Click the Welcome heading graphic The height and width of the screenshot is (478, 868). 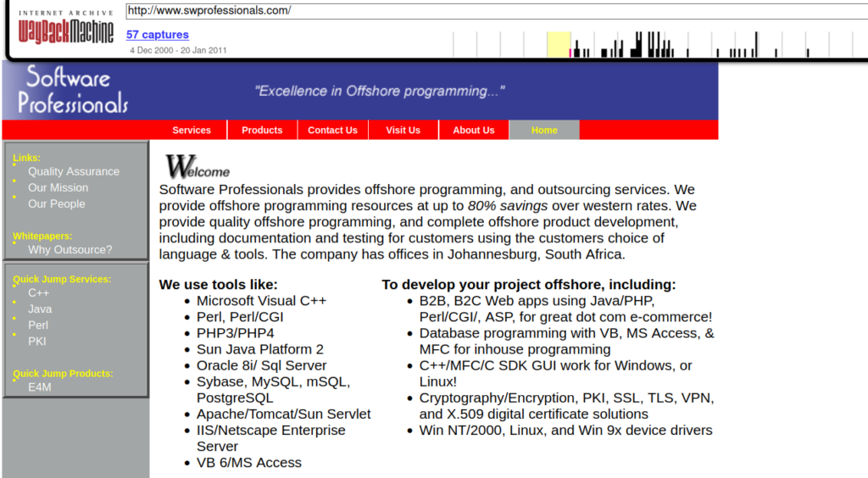[x=198, y=166]
